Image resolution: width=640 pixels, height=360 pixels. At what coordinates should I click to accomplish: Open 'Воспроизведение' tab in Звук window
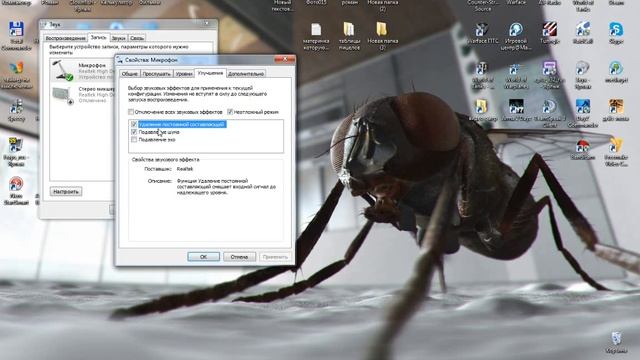click(x=66, y=38)
